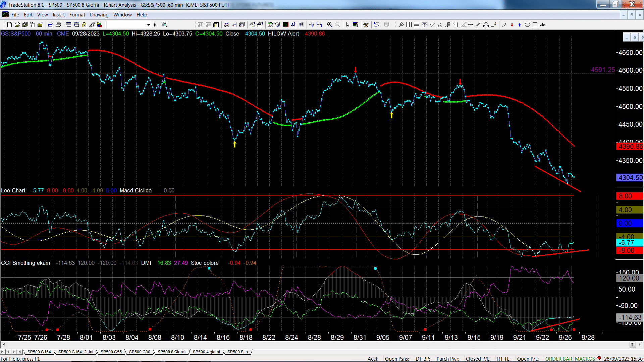Click the HILOW Alert label

tap(283, 34)
